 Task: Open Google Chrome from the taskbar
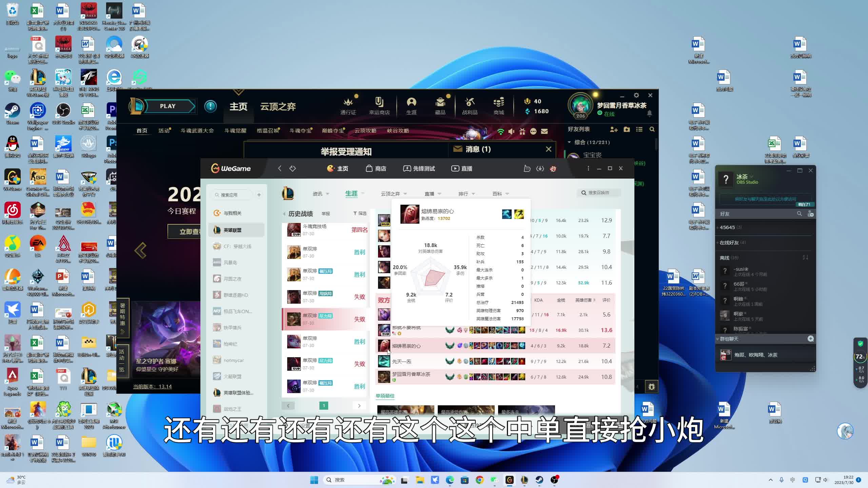pos(479,480)
